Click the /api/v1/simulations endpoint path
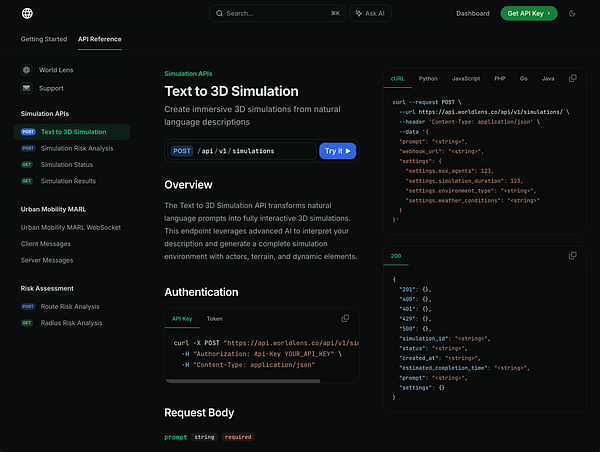 (x=236, y=151)
